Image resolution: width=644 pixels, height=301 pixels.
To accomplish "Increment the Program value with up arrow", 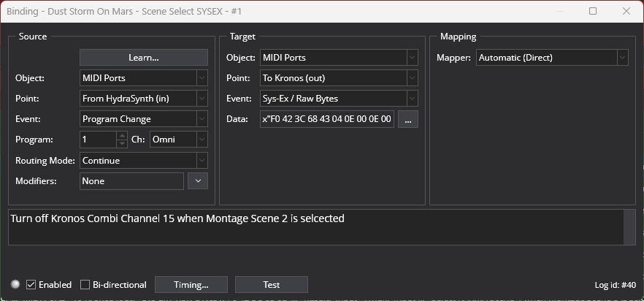I will pos(121,136).
